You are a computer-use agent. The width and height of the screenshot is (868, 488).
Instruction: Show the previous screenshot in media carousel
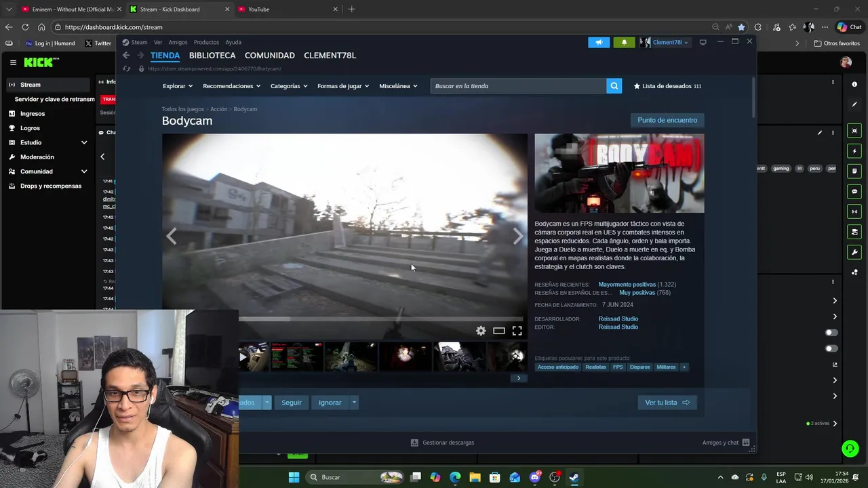coord(172,236)
